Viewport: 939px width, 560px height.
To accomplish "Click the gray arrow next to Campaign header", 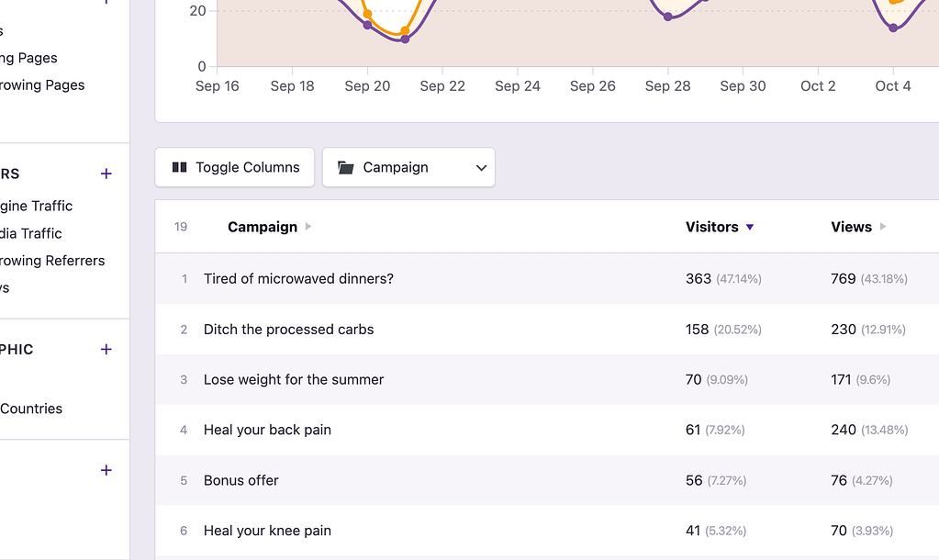I will 308,227.
